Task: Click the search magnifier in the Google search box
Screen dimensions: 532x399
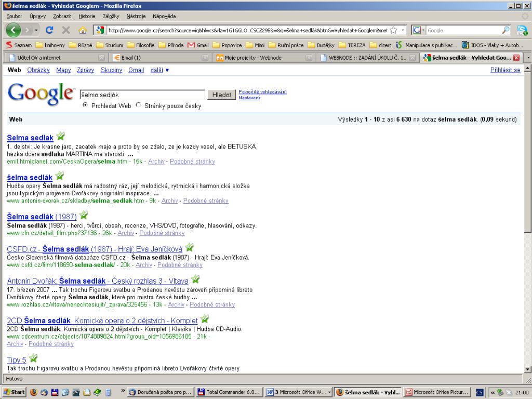Action: tap(506, 30)
